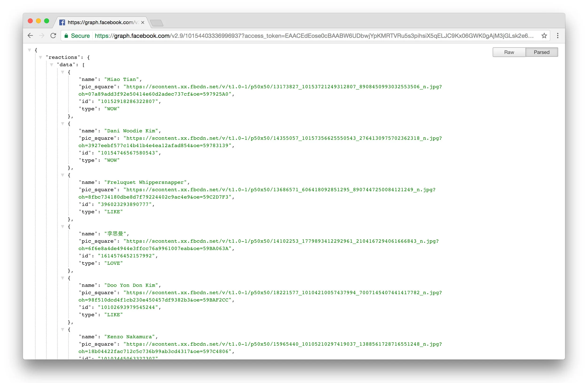Collapse the "data" array
This screenshot has height=383, width=588.
pos(51,65)
